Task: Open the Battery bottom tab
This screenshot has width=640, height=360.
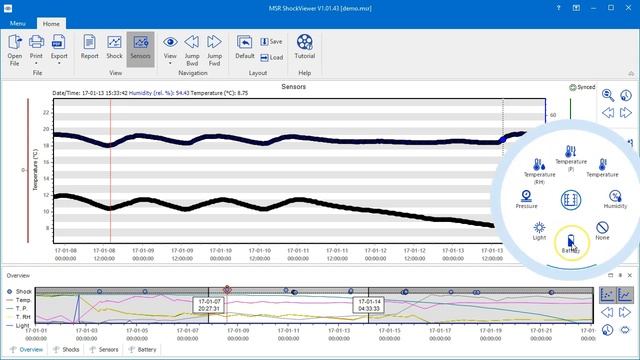Action: pos(142,350)
